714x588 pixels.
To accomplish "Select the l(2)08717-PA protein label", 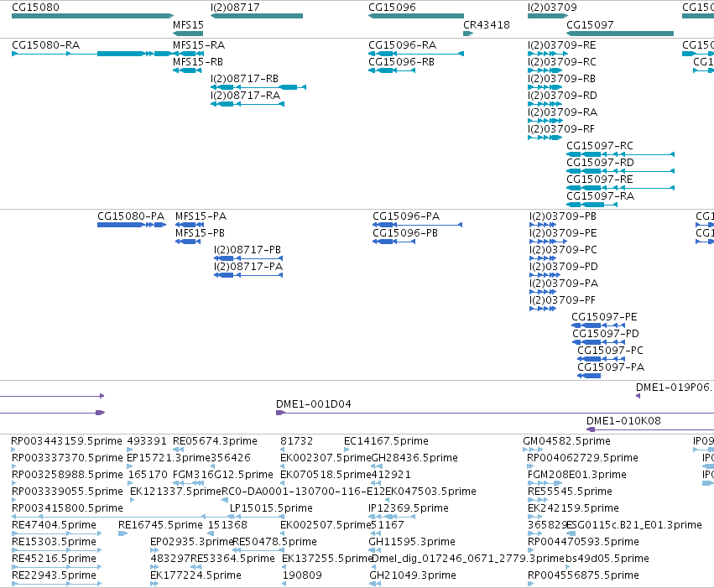I will (248, 267).
